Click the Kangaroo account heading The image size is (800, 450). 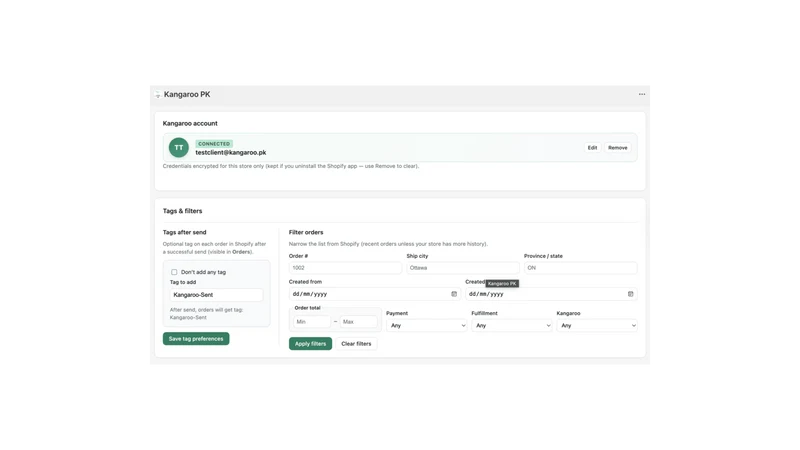(x=190, y=123)
